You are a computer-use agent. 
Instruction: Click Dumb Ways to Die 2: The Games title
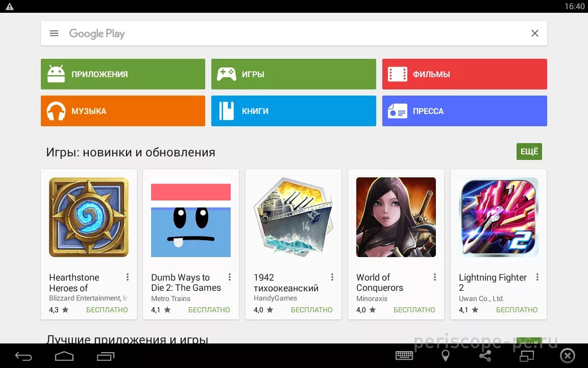tap(186, 282)
